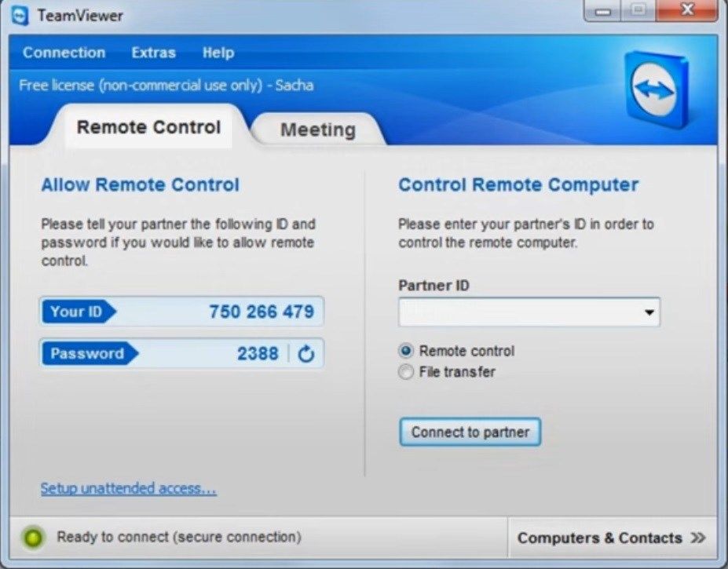Open the Extras menu
The image size is (728, 569).
[154, 53]
